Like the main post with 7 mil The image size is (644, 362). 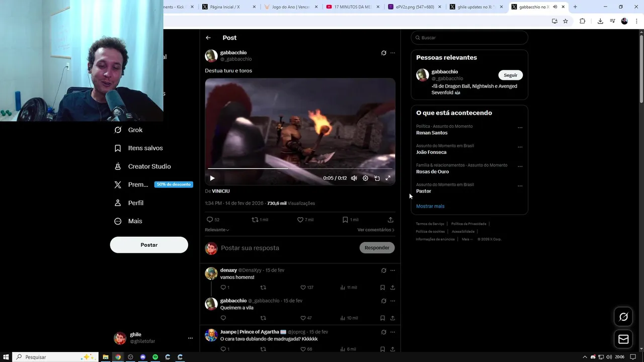coord(305,220)
